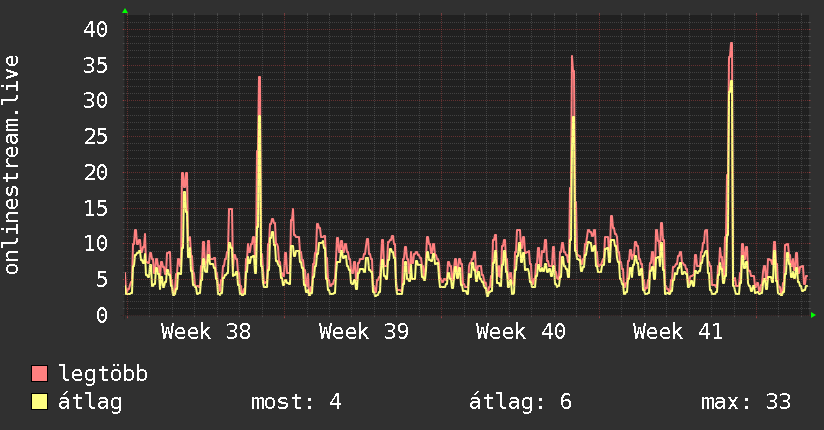Click the 'most: 4' current value text
824x430 pixels.
tap(296, 402)
